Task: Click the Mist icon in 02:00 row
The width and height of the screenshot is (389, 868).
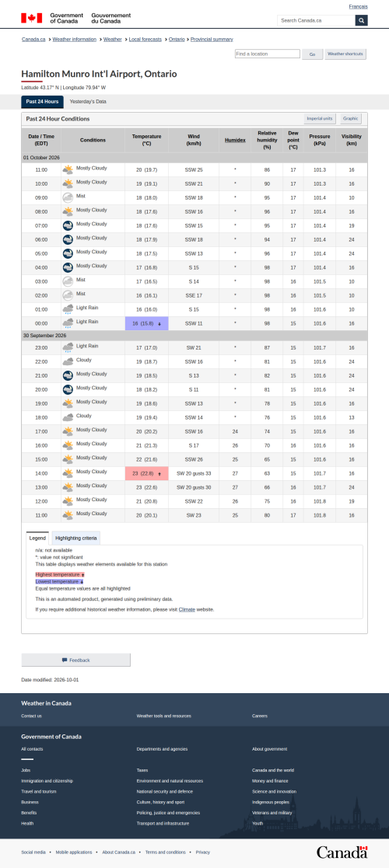Action: click(68, 295)
